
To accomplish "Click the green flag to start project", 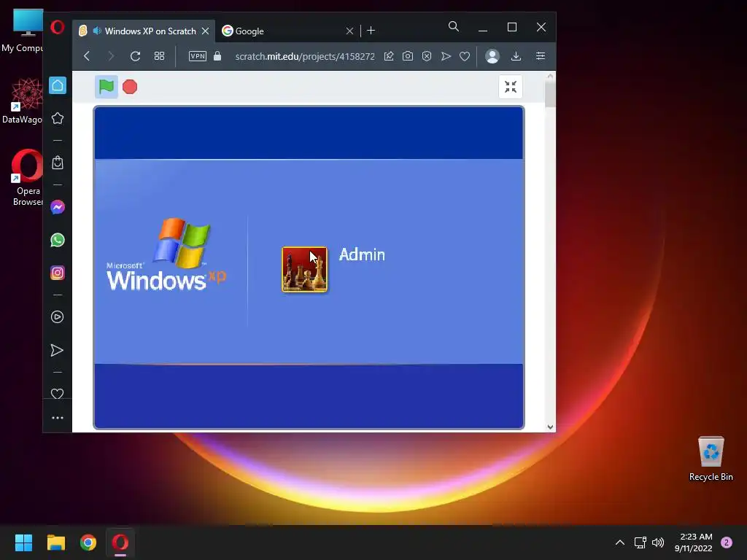I will [107, 87].
